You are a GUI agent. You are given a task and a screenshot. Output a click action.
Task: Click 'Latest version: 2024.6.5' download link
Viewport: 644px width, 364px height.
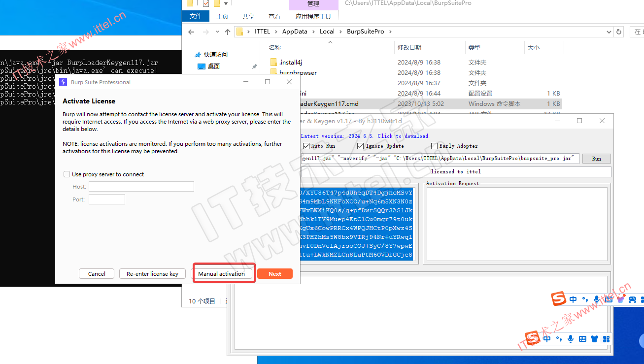point(365,136)
